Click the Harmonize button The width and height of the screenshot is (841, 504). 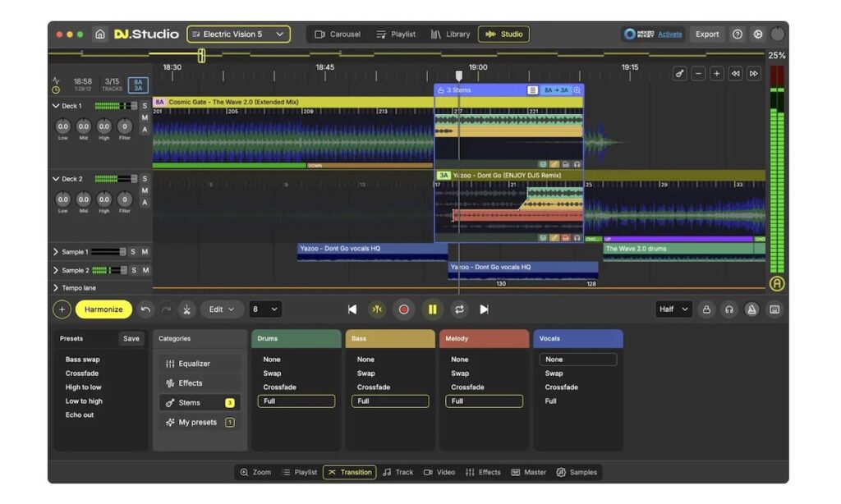click(x=103, y=309)
